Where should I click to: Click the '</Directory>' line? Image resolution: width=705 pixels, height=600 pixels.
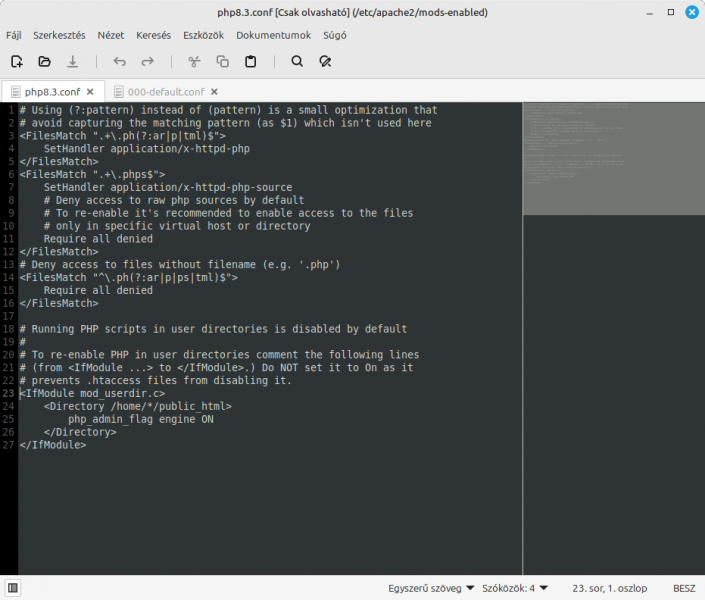80,432
